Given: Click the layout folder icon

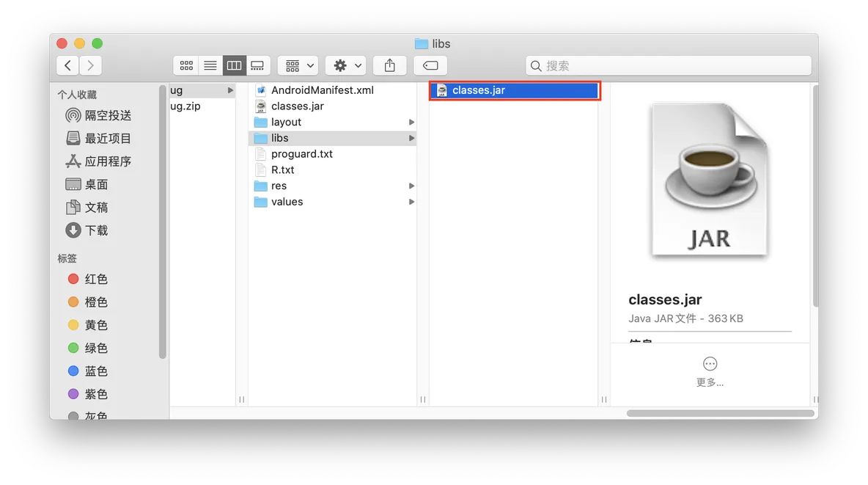Looking at the screenshot, I should [261, 122].
